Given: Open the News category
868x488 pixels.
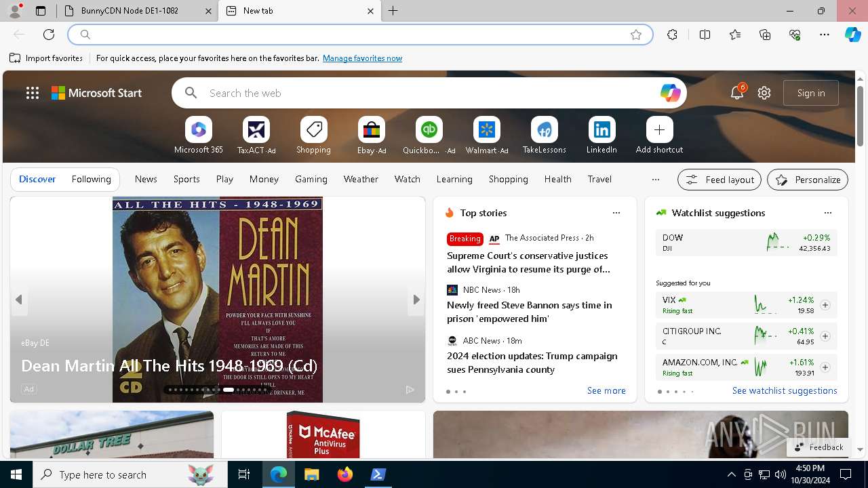Looking at the screenshot, I should pos(146,180).
